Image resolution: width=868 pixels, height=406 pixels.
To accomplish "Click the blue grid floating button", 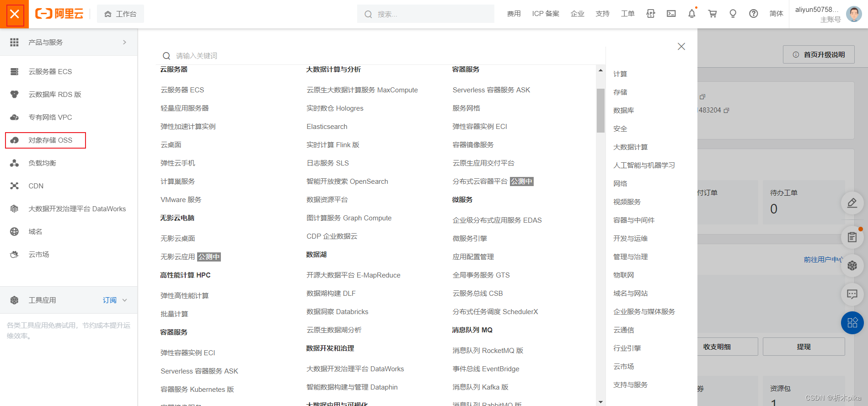I will [852, 323].
